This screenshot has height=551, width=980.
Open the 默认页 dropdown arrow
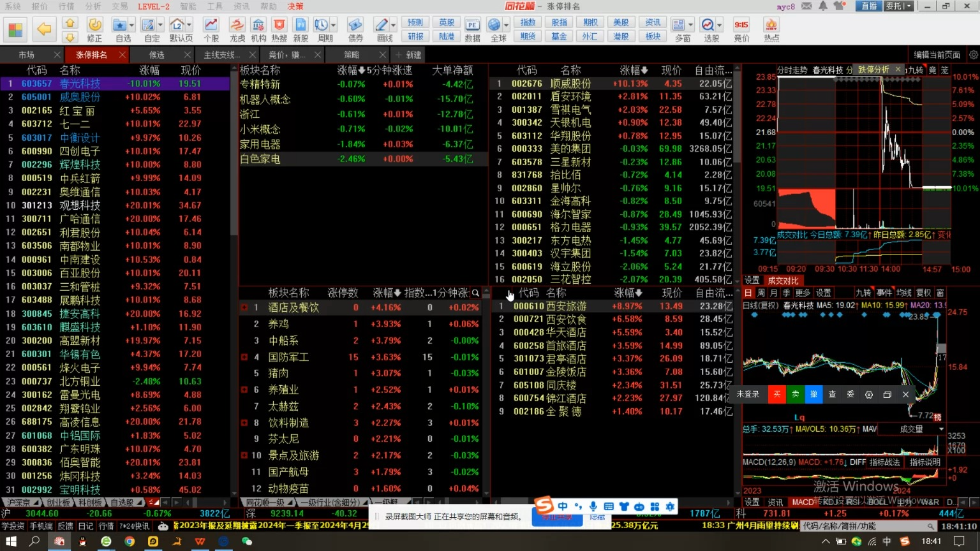(189, 25)
